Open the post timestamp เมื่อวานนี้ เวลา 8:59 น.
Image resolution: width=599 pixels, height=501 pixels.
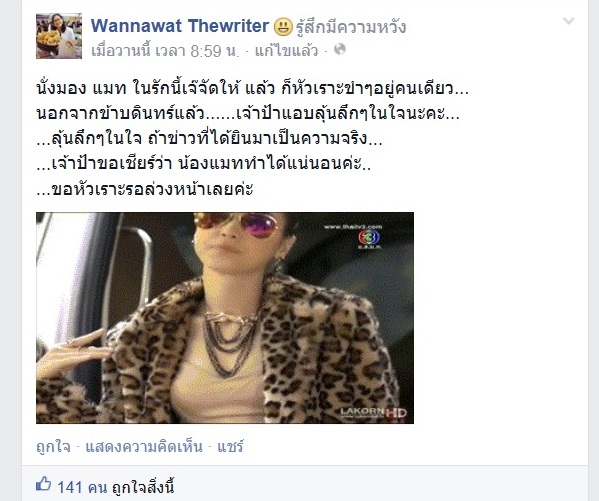pos(165,50)
